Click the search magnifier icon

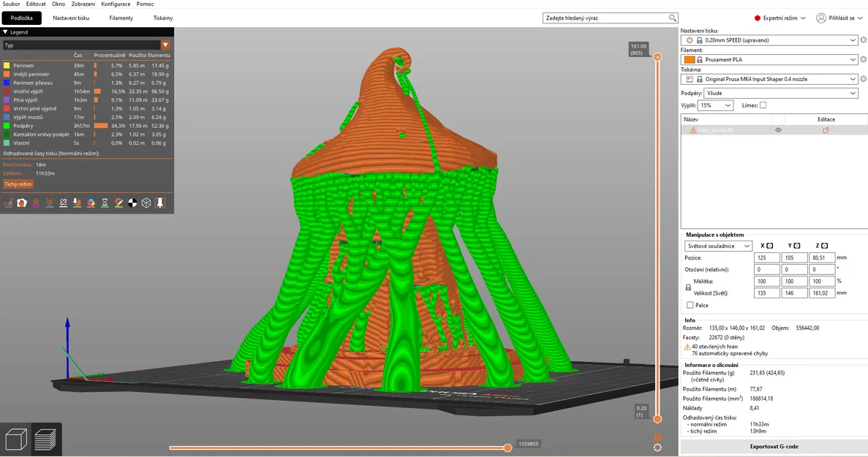click(672, 18)
